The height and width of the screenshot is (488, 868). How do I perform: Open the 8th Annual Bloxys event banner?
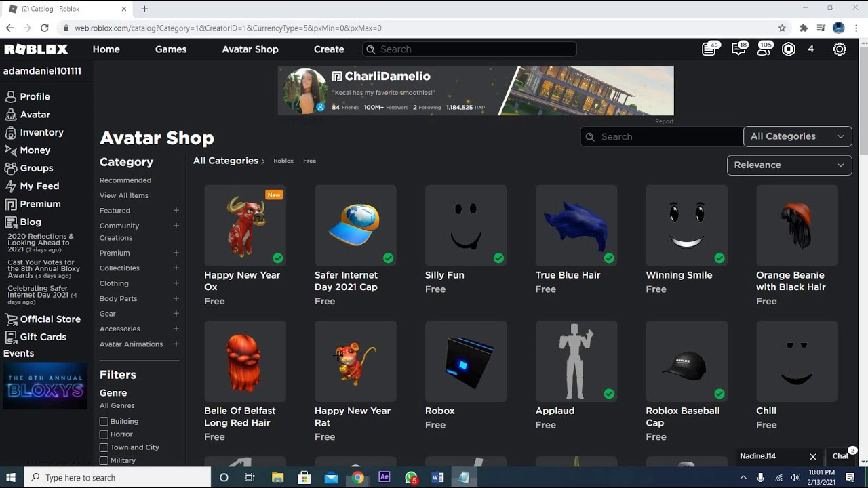pos(45,386)
